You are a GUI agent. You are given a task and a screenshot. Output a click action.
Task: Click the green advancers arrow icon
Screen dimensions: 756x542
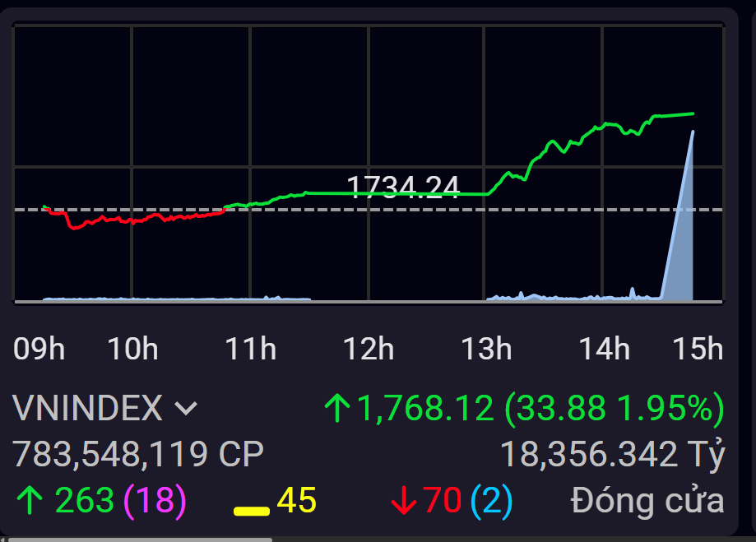(30, 500)
